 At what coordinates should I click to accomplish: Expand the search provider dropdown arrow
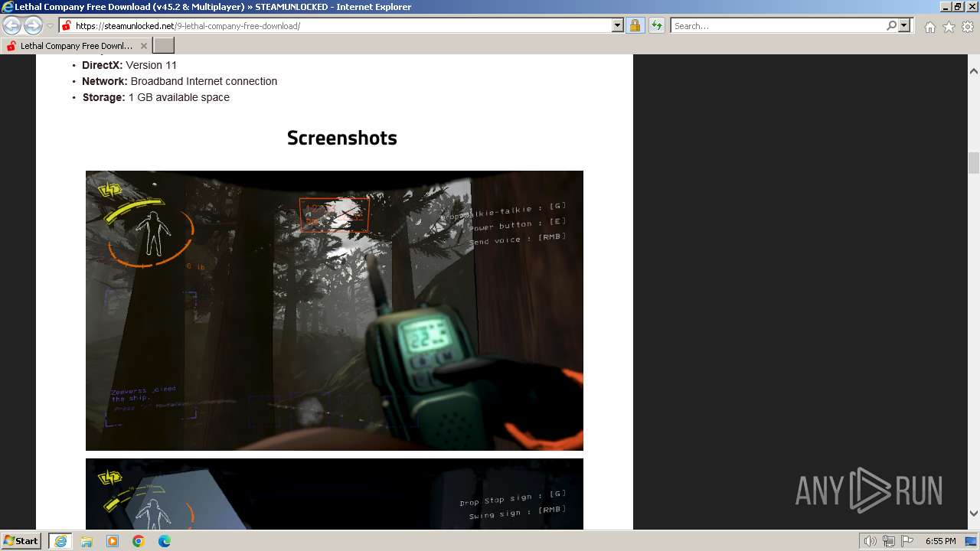904,26
